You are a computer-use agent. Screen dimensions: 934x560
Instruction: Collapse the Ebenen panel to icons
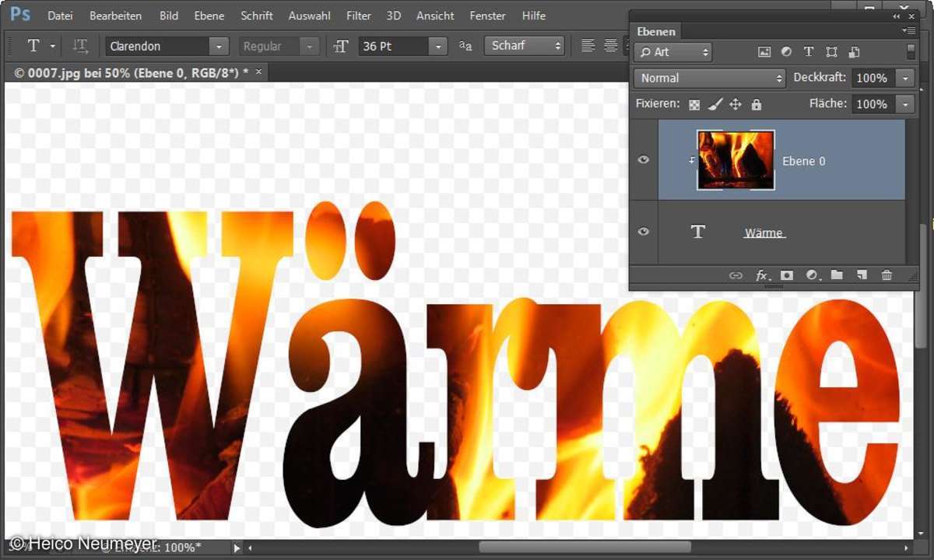tap(897, 16)
